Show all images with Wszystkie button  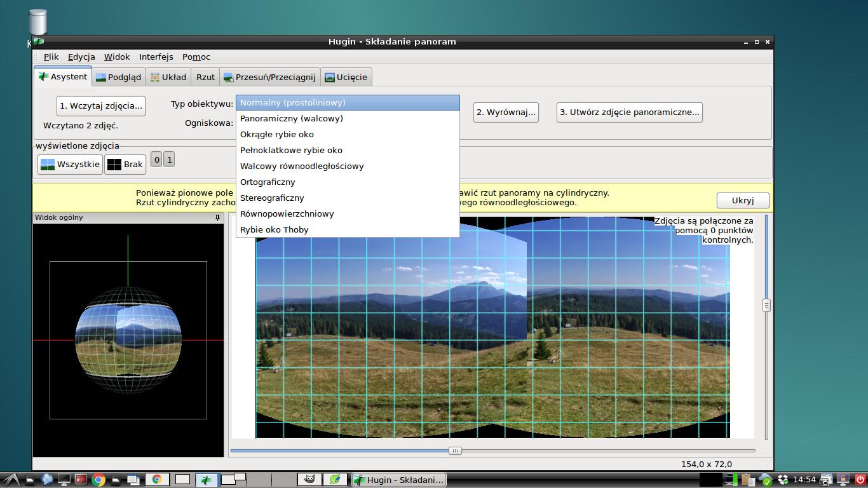(70, 165)
